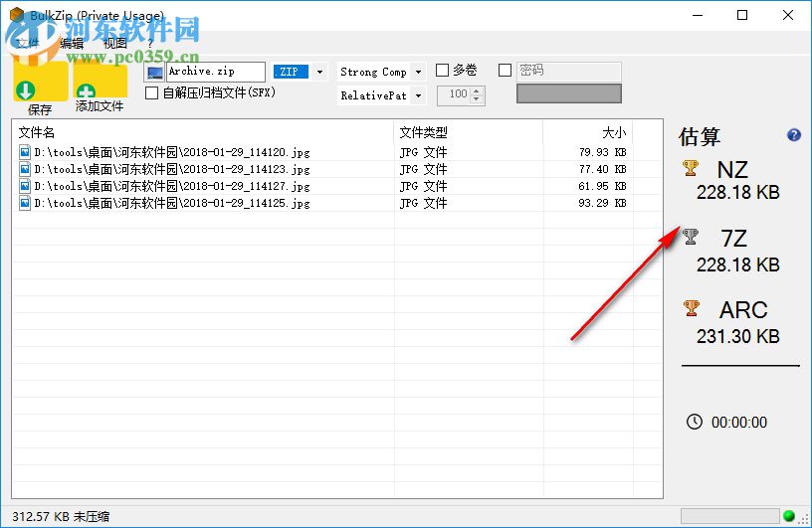812x528 pixels.
Task: Sort by 大小 column header
Action: point(588,132)
